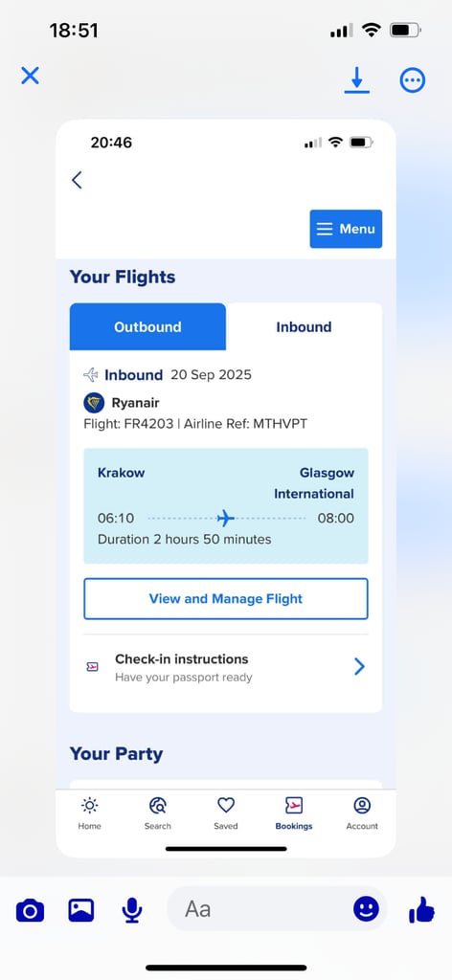Image resolution: width=452 pixels, height=980 pixels.
Task: Select the Inbound flight tab
Action: [x=304, y=327]
